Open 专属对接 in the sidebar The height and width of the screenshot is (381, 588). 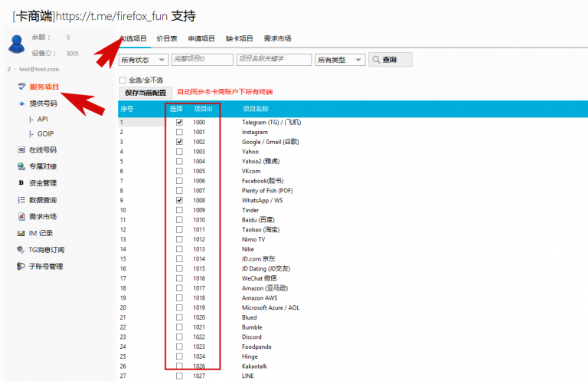pyautogui.click(x=43, y=166)
